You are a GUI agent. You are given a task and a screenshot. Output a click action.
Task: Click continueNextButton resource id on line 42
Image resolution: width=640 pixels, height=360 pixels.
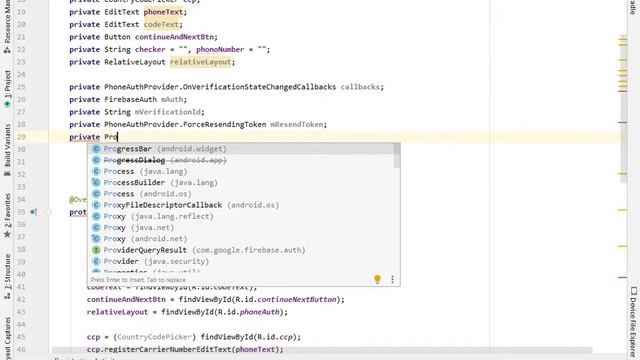click(297, 300)
